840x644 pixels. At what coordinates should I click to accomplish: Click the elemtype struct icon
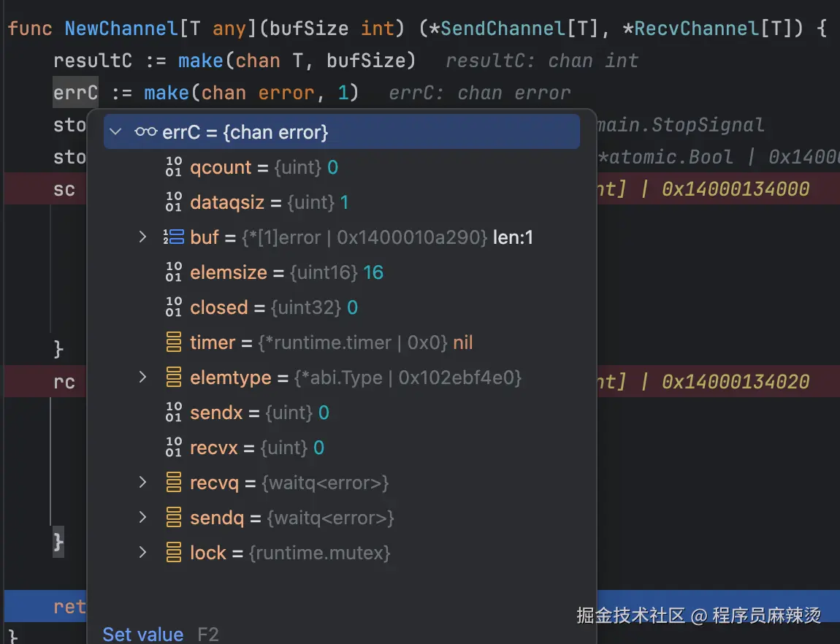[x=174, y=377]
